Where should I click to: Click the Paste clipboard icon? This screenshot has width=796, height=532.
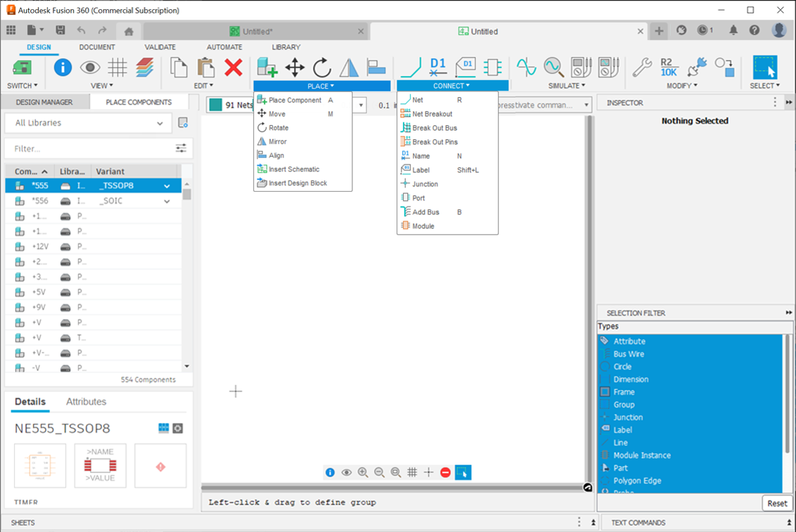pos(205,67)
